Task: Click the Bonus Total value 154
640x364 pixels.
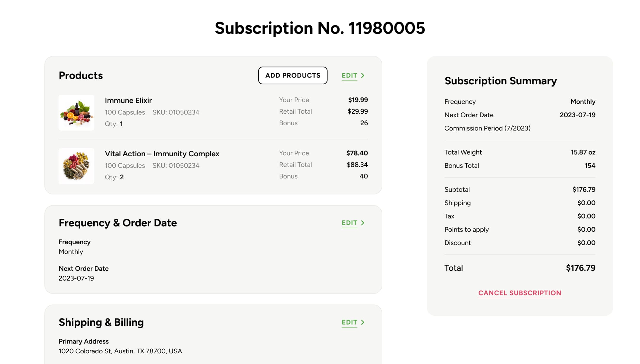Action: tap(590, 165)
